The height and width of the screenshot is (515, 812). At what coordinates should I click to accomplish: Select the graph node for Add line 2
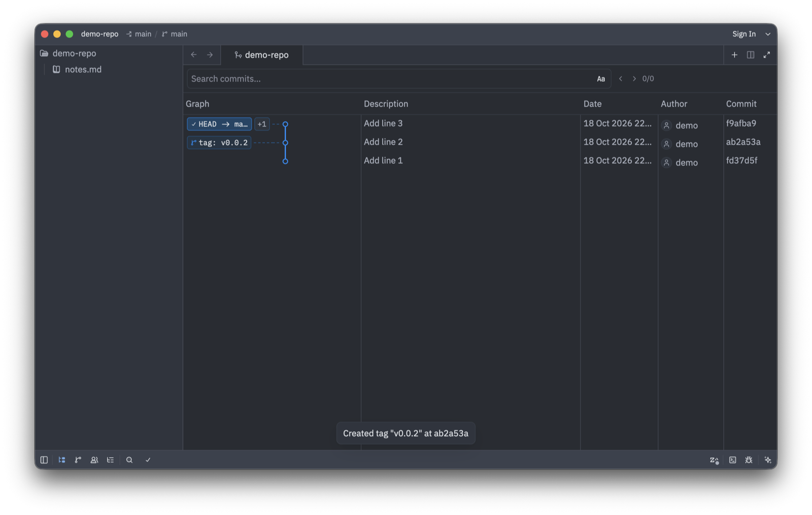coord(285,143)
